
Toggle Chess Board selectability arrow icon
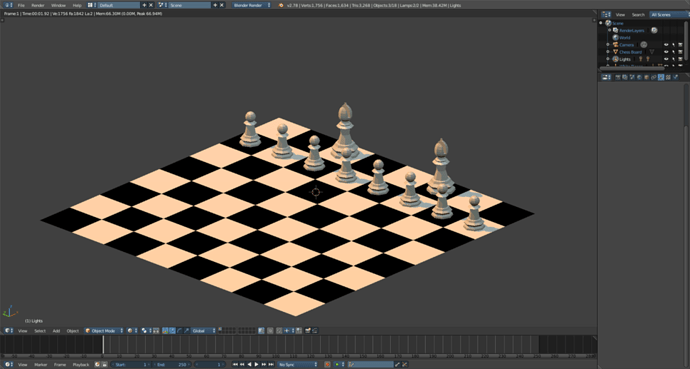click(673, 52)
